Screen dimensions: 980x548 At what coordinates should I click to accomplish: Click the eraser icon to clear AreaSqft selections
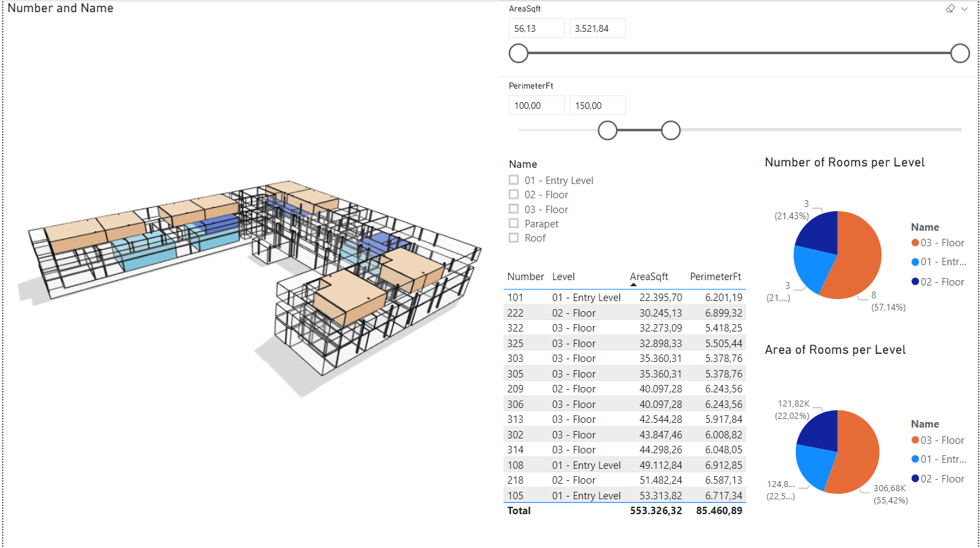point(950,9)
